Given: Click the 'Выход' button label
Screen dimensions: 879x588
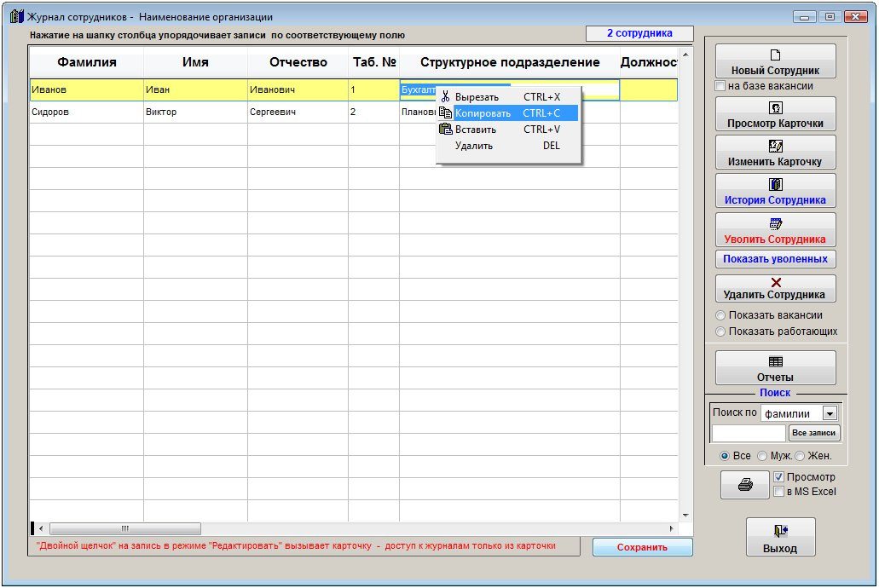Looking at the screenshot, I should [x=780, y=549].
